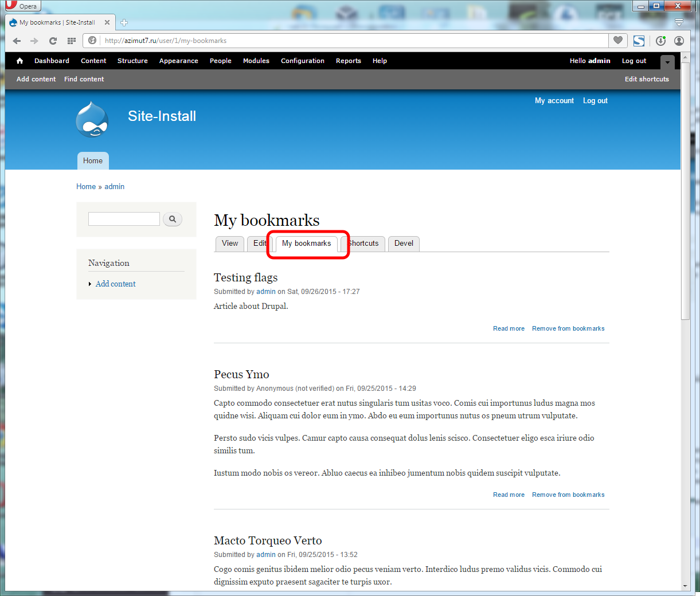Viewport: 700px width, 596px height.
Task: Open the Modules admin menu
Action: click(256, 61)
